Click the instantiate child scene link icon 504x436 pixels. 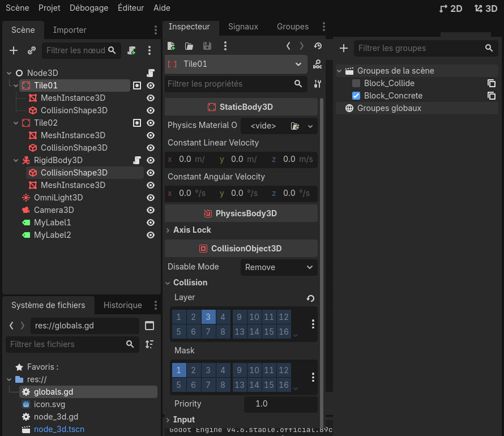click(x=32, y=50)
